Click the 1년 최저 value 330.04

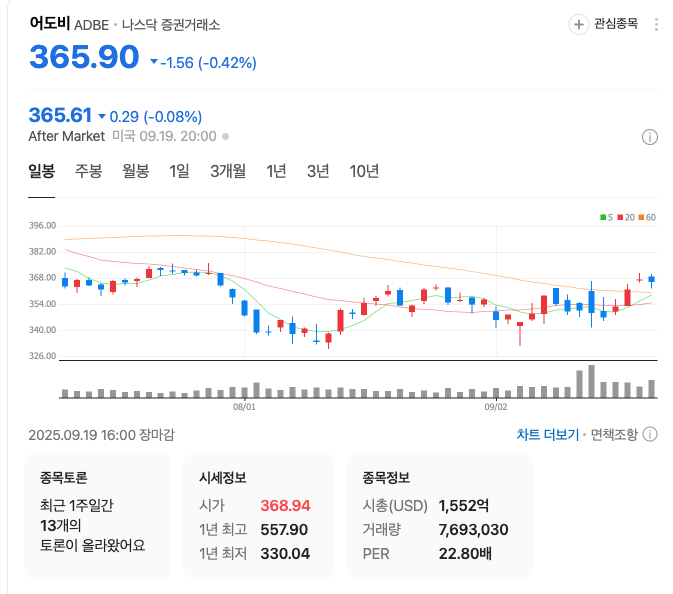(285, 554)
